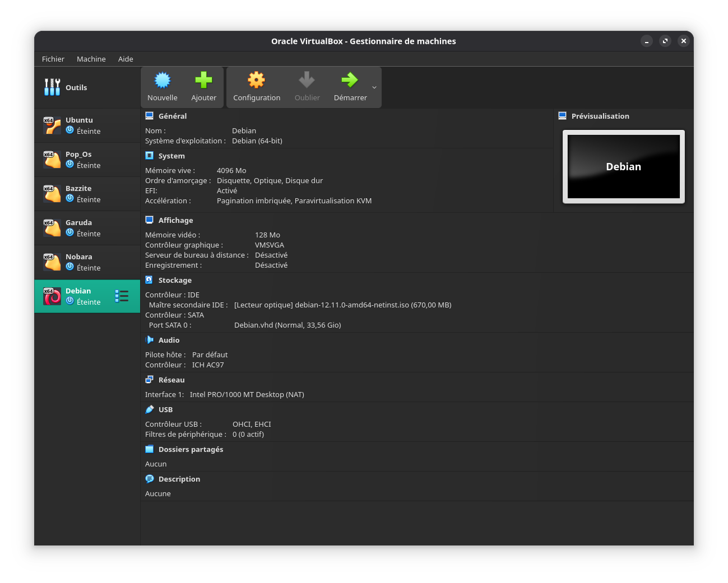Click the Debian preview thumbnail
Screen dimensions: 728x583
coord(623,167)
